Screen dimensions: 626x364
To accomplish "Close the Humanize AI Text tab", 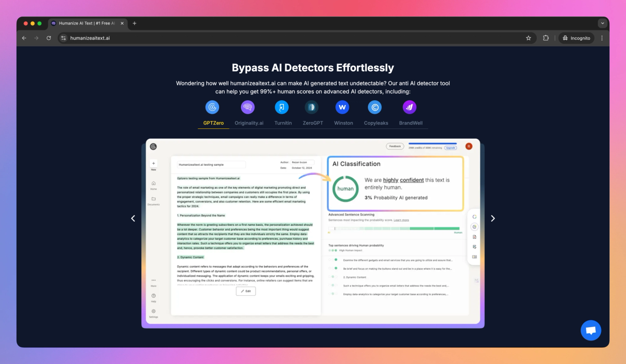I will point(121,23).
